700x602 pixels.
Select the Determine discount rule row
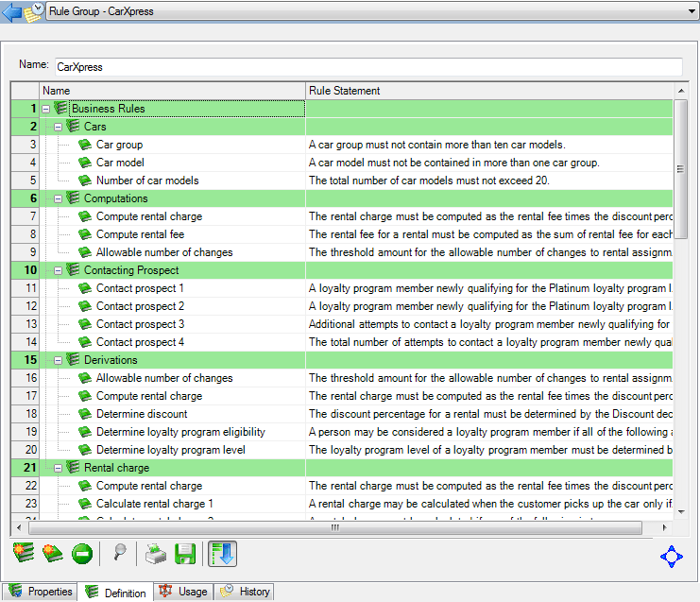[x=142, y=414]
